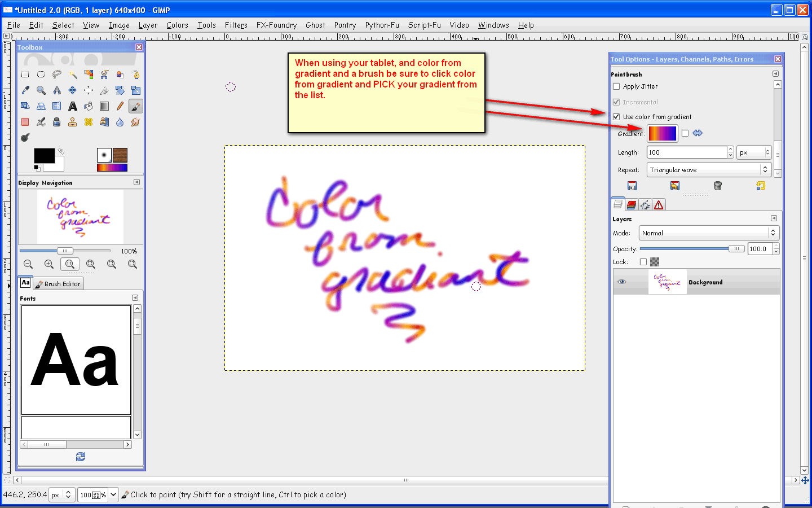Viewport: 812px width, 508px height.
Task: Click the Reverse gradient arrow button
Action: [x=698, y=133]
